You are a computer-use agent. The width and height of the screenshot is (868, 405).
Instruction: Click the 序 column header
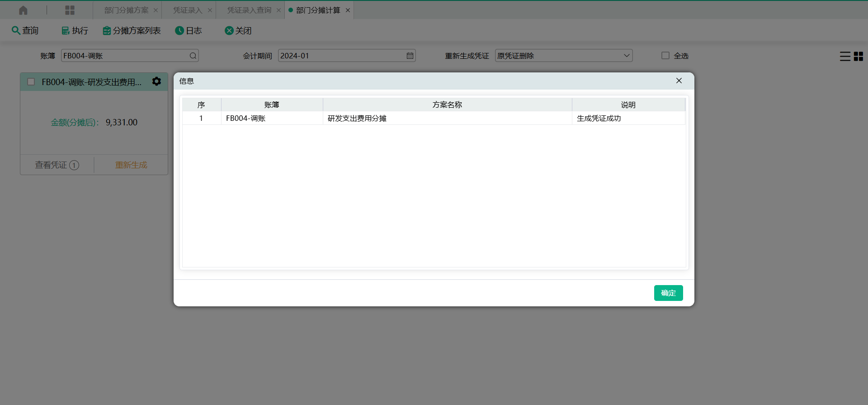(x=201, y=105)
